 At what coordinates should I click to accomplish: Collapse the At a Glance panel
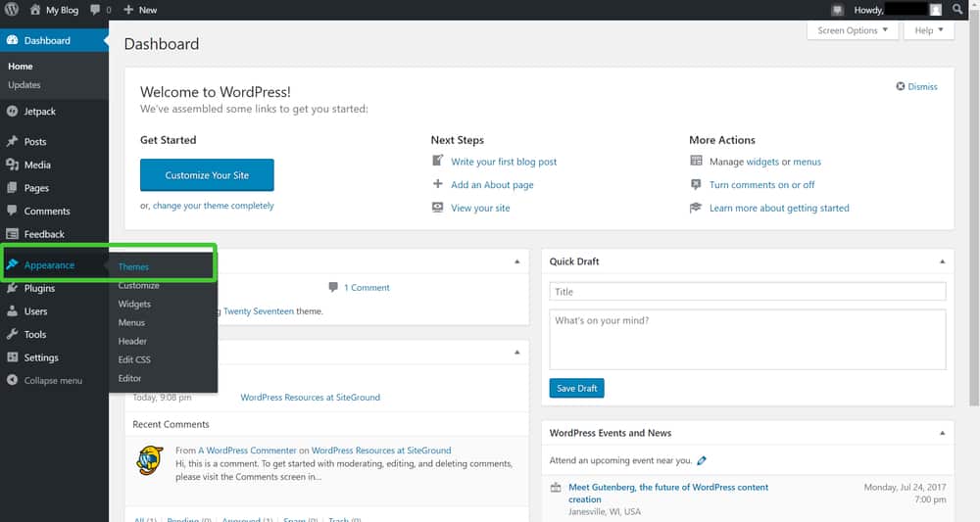(x=516, y=261)
